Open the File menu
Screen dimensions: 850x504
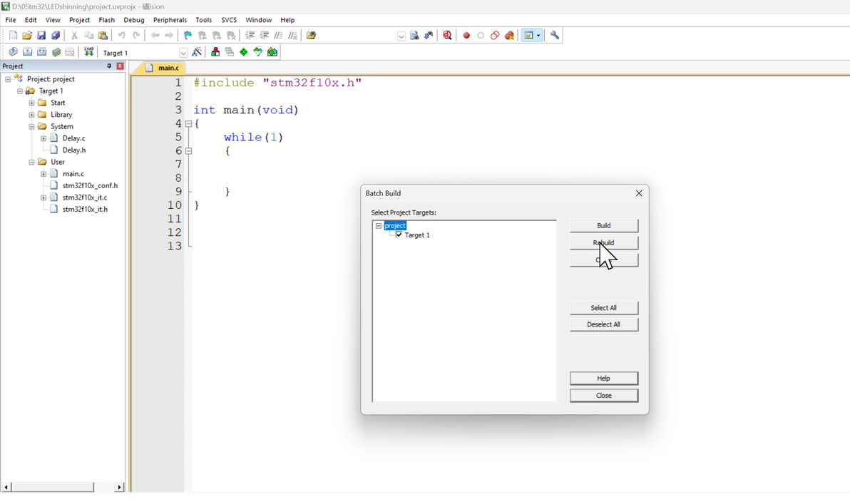10,20
